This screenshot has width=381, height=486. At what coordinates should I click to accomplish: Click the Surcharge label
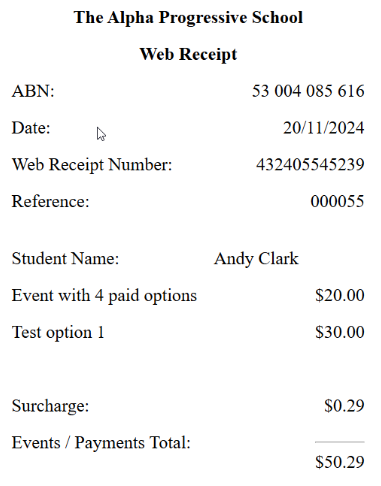tap(50, 406)
